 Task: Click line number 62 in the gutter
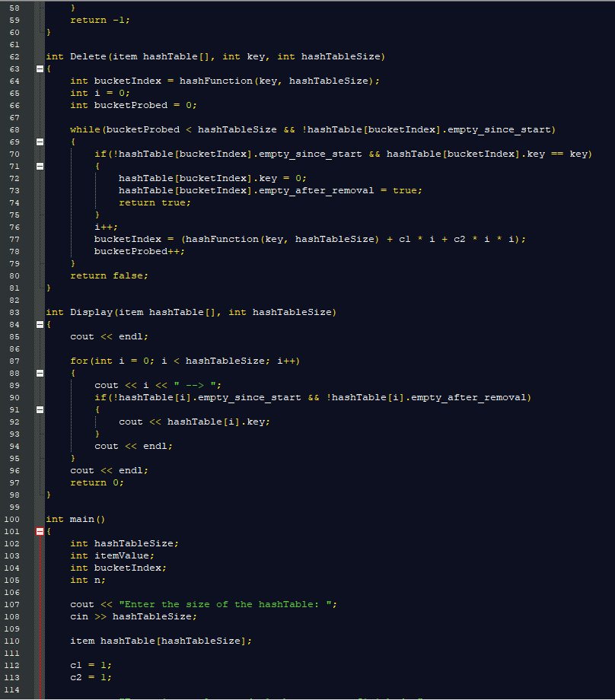14,57
